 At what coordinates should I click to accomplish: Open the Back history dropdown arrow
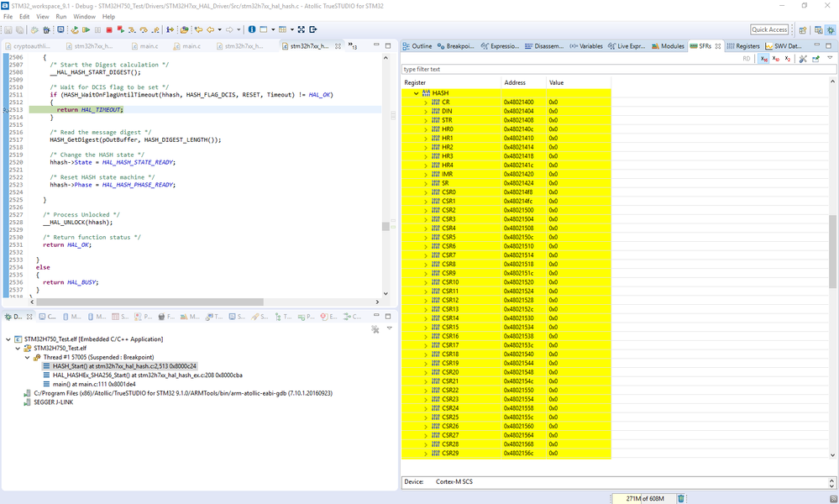(219, 29)
